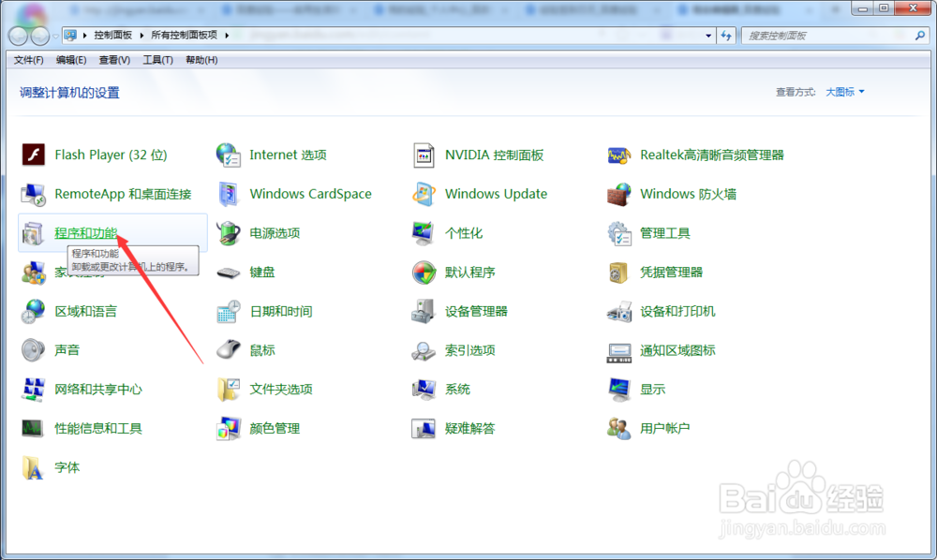Open the 通知区域图标 icon
937x560 pixels.
click(618, 352)
